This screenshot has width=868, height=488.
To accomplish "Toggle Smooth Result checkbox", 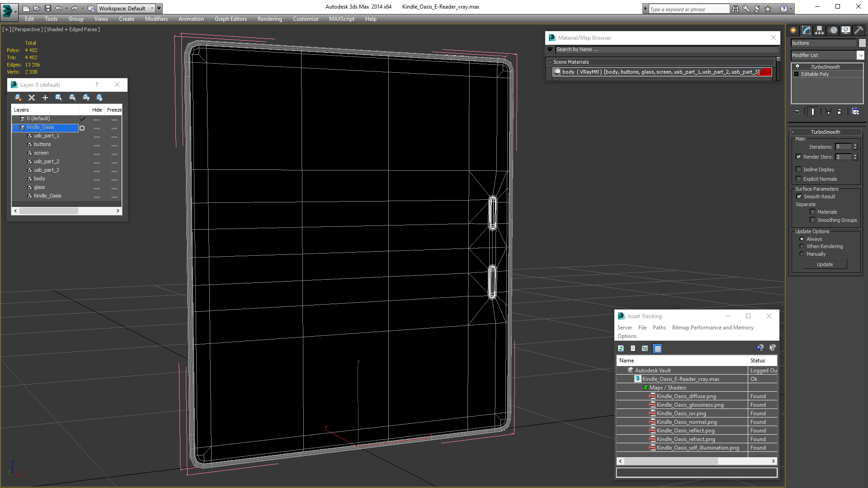I will [799, 197].
